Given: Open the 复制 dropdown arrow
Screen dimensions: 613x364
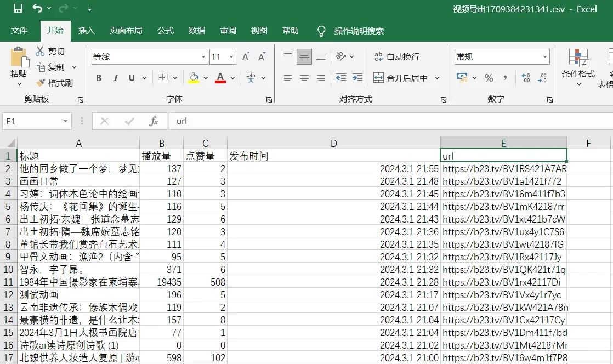Looking at the screenshot, I should [x=74, y=67].
